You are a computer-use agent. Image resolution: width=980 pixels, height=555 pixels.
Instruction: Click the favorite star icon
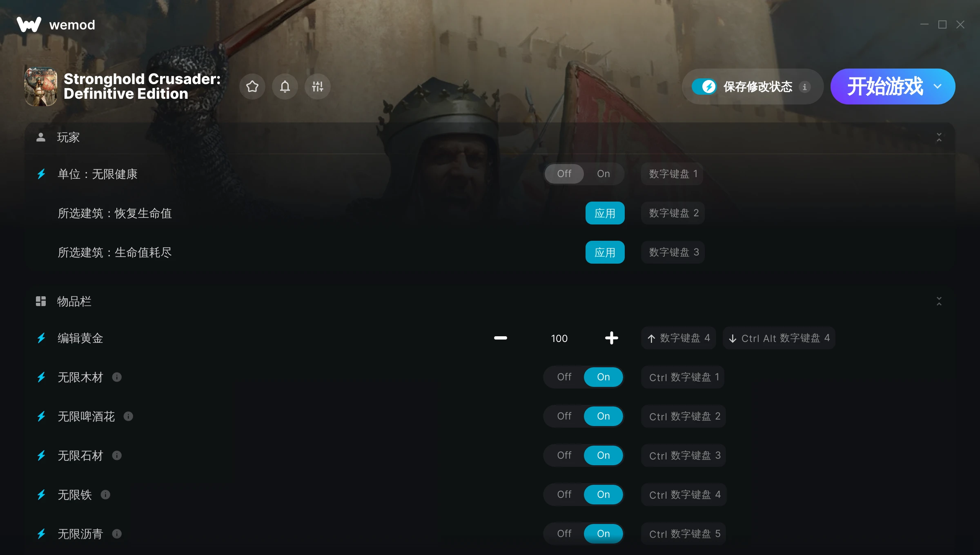coord(252,87)
